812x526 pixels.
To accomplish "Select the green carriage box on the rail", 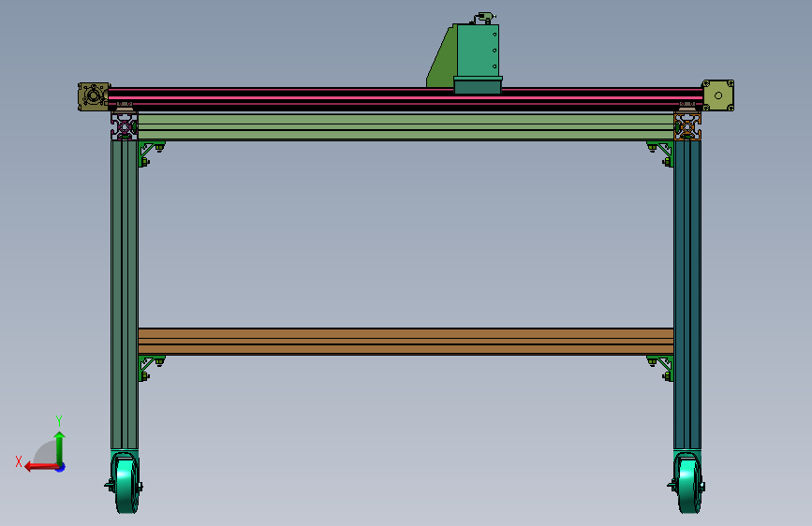I will tap(478, 51).
